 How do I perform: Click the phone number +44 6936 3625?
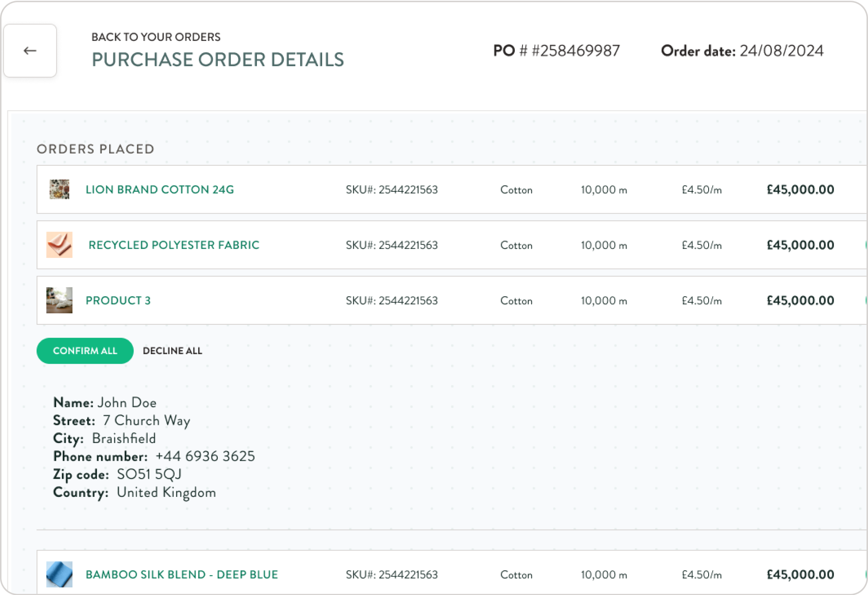(205, 456)
